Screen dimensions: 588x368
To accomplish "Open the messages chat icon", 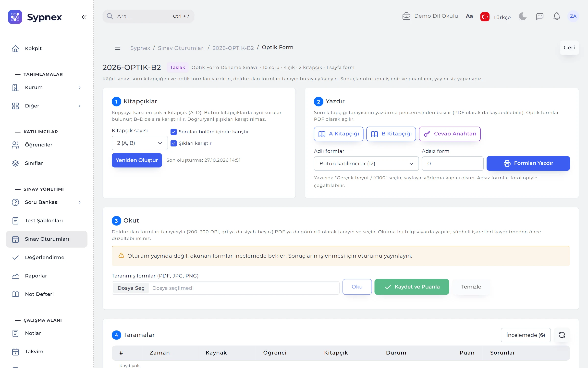I will pos(540,16).
